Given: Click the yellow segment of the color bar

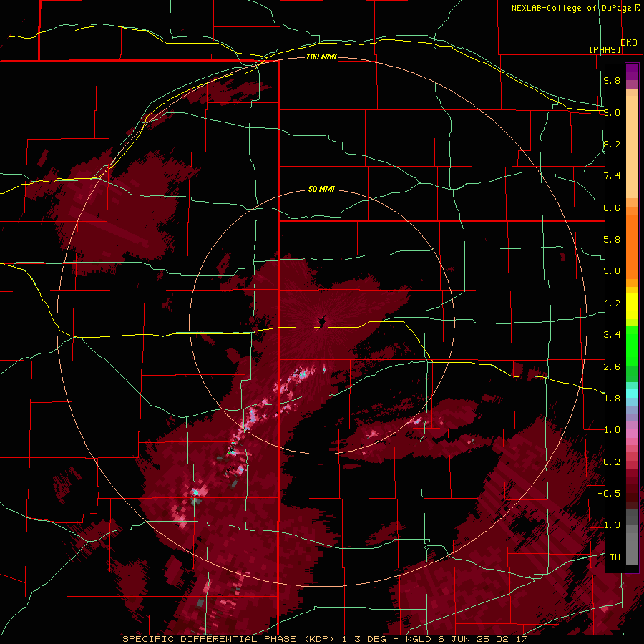Looking at the screenshot, I should (632, 306).
